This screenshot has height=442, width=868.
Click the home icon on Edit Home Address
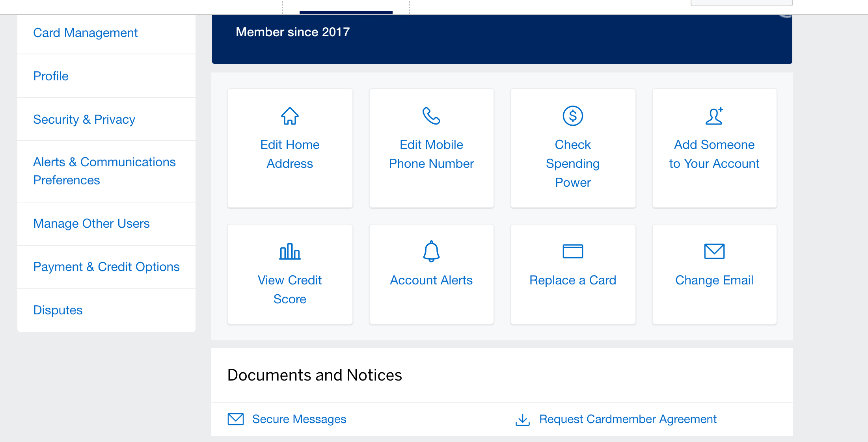pyautogui.click(x=289, y=116)
